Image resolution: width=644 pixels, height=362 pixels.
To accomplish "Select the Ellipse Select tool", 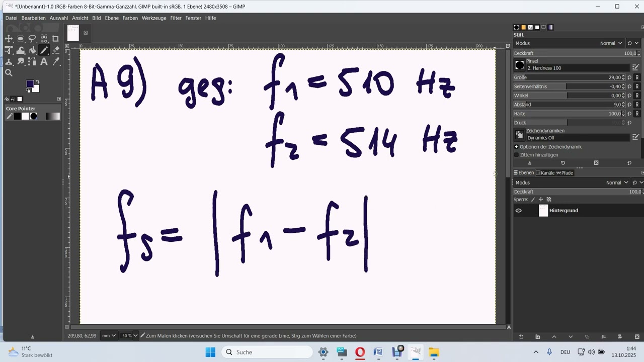I will 21,38.
